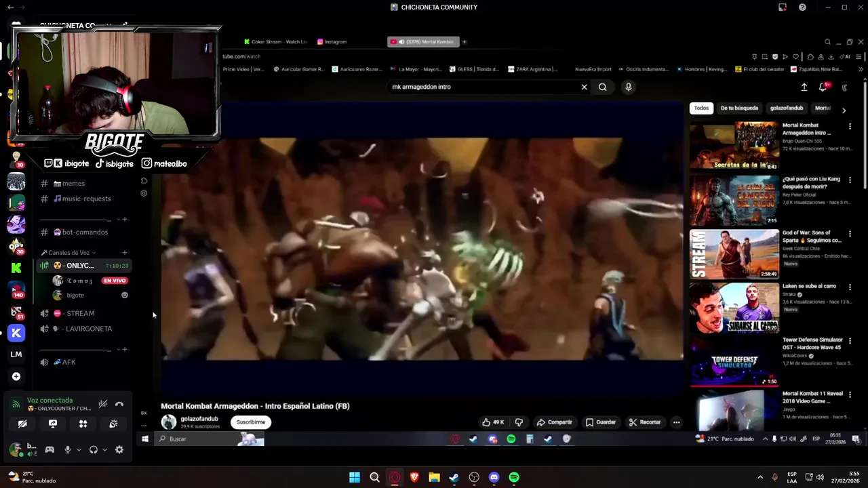
Task: Deafen Discord with the headphones icon
Action: coord(93,449)
